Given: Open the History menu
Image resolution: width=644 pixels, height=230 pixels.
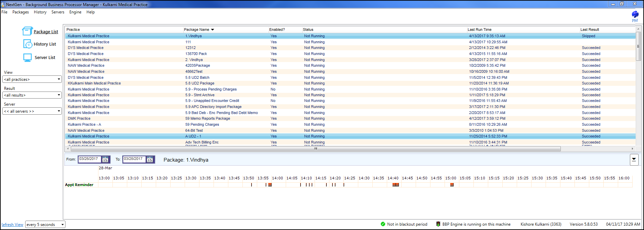Looking at the screenshot, I should [40, 12].
